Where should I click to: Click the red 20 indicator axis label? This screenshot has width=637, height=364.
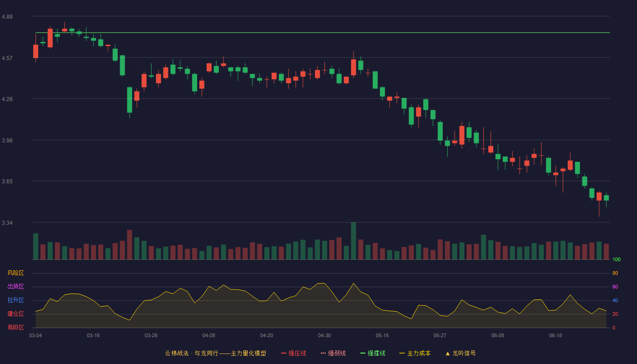pyautogui.click(x=615, y=314)
